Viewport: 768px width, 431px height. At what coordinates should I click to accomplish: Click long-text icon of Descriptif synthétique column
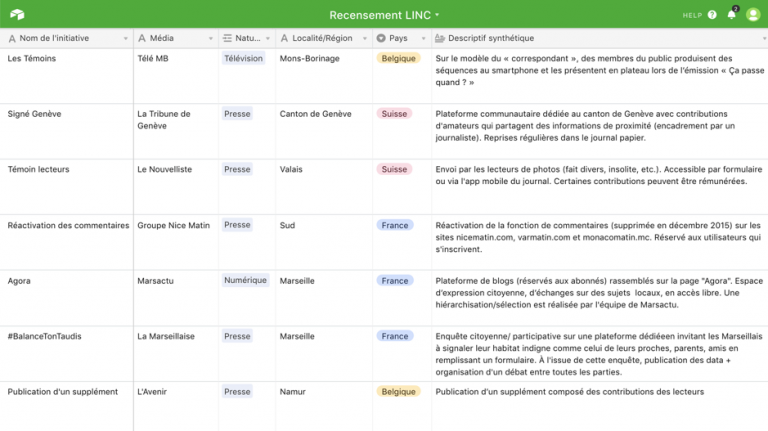(x=440, y=38)
